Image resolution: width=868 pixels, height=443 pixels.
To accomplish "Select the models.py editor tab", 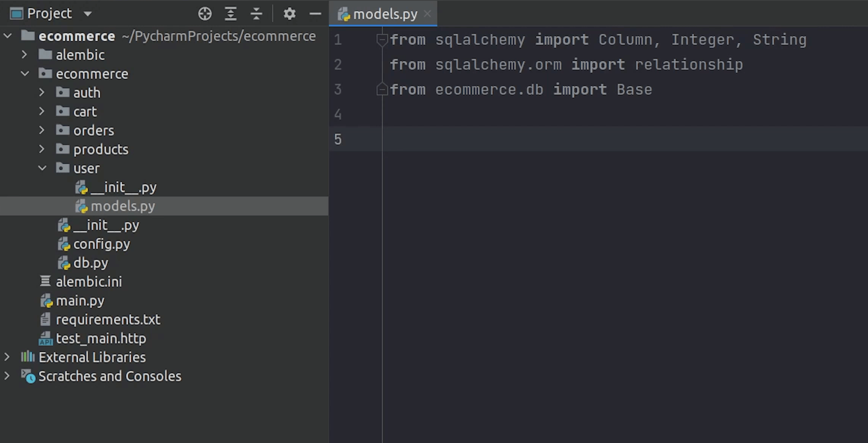I will (385, 14).
